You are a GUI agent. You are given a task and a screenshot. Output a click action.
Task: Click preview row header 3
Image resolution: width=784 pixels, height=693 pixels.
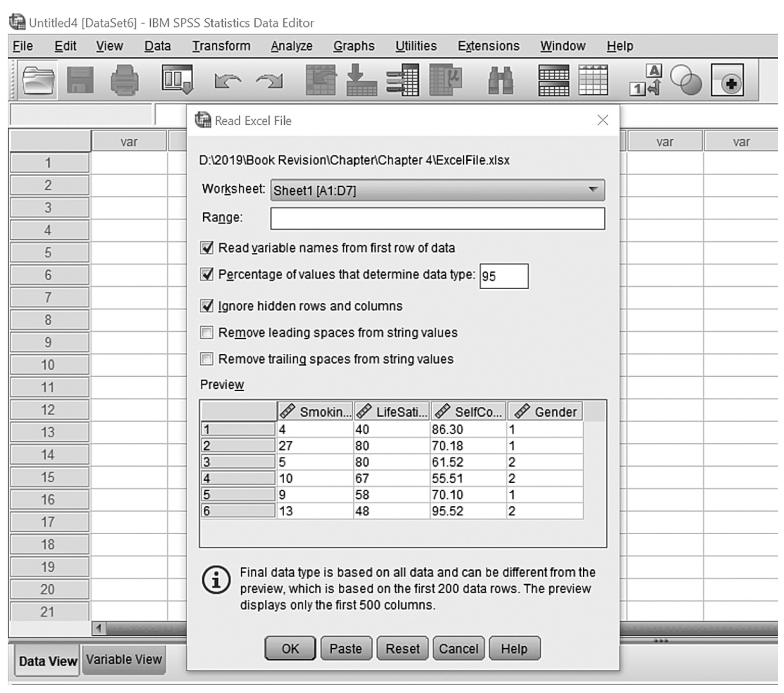click(x=238, y=462)
